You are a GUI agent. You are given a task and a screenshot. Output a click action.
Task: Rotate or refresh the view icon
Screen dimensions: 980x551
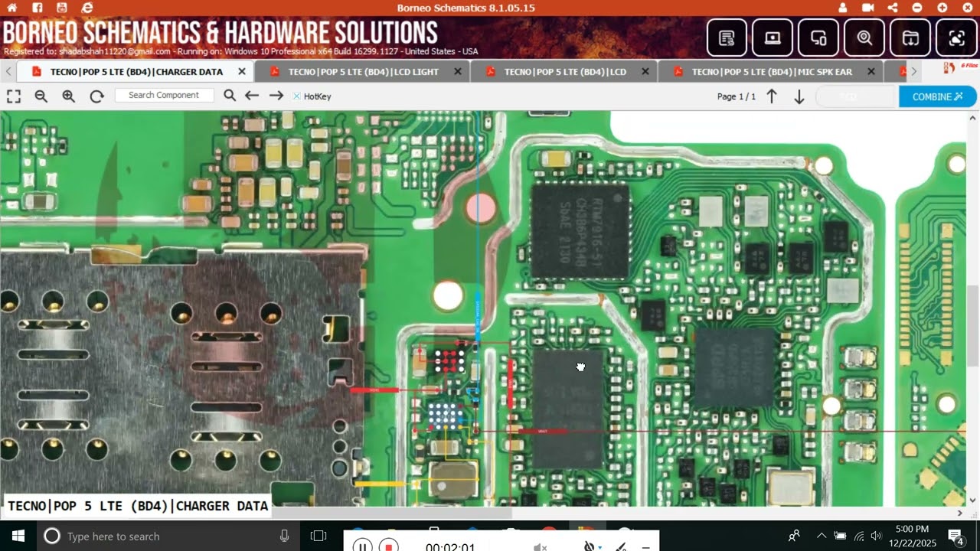click(96, 96)
